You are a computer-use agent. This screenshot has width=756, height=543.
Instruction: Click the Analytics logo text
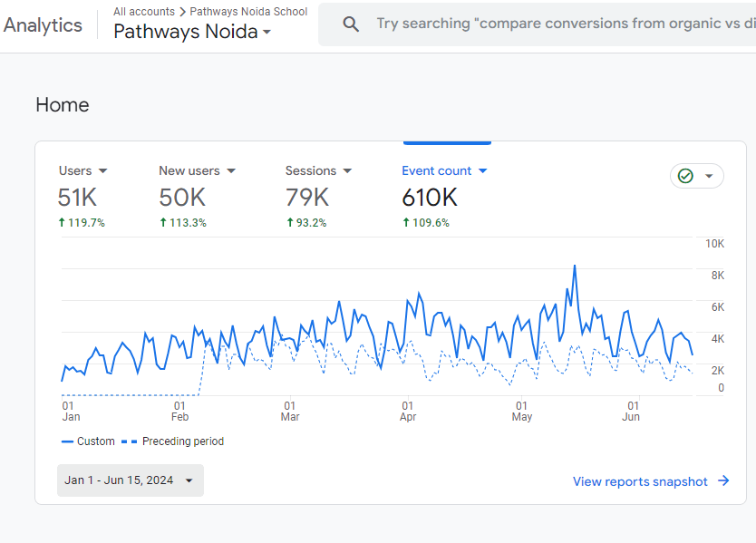[43, 24]
